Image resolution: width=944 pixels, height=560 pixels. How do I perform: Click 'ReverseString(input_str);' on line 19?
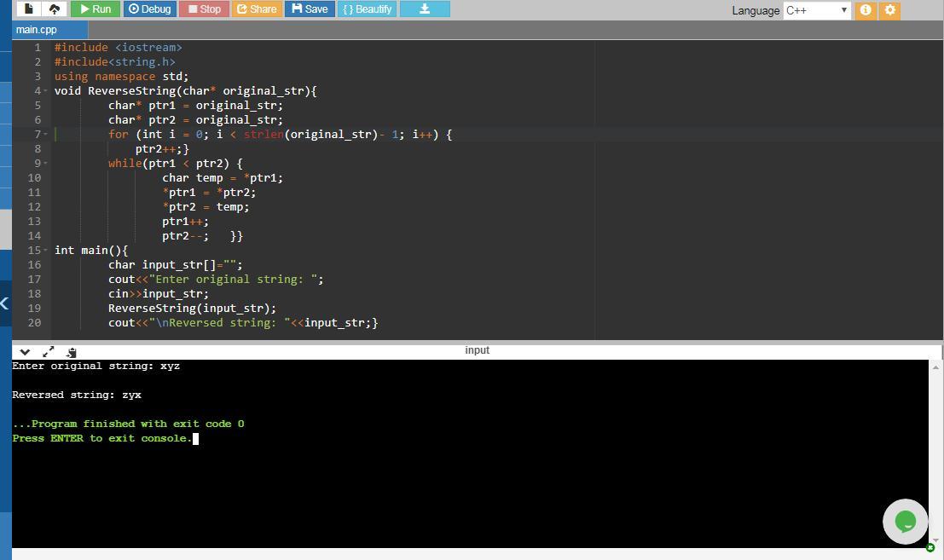pos(192,308)
